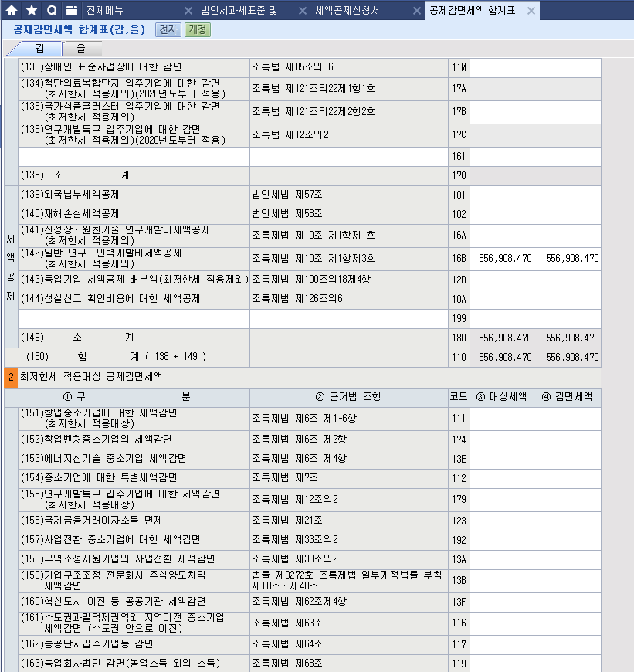This screenshot has height=672, width=634.
Task: Click ③ 대상세액 column header
Action: [502, 397]
